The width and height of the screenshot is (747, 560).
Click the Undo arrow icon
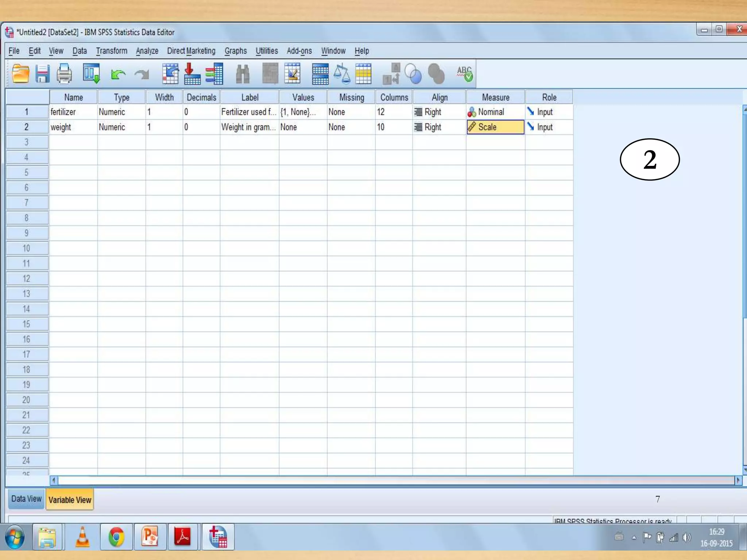click(x=118, y=74)
